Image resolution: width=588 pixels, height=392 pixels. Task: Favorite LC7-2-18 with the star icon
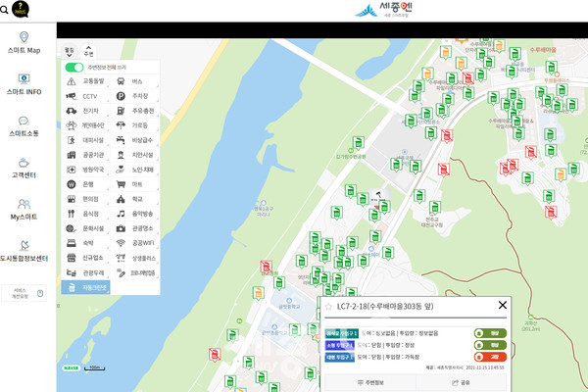pos(329,306)
